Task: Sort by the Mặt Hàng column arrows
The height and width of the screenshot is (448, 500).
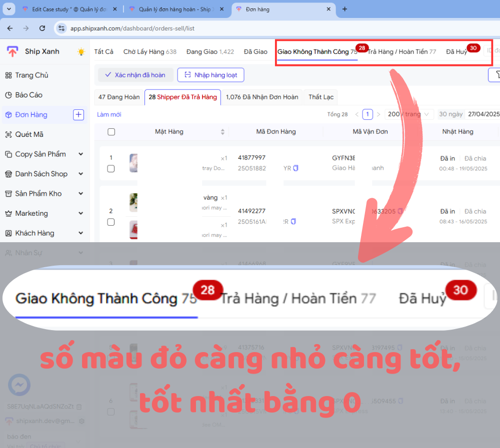Action: (x=222, y=132)
